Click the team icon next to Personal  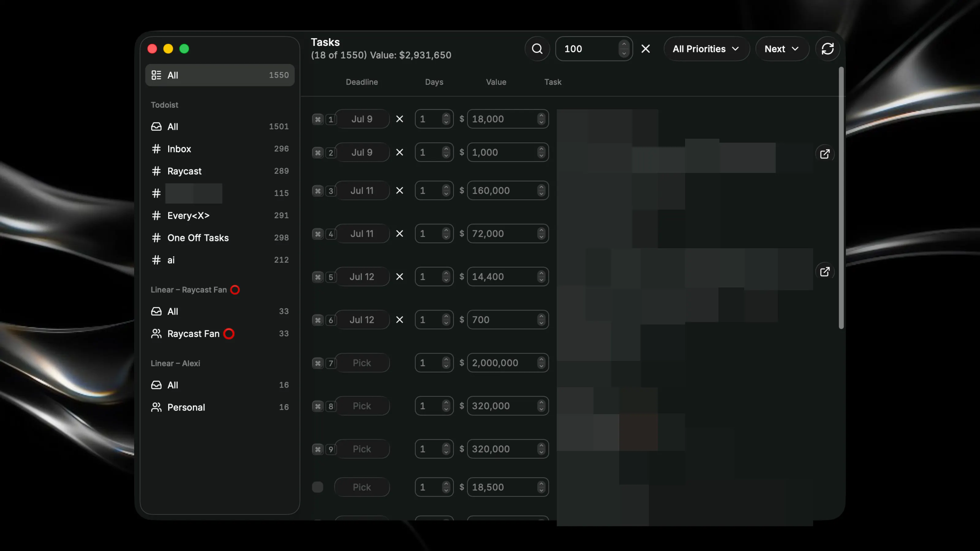[x=156, y=407]
